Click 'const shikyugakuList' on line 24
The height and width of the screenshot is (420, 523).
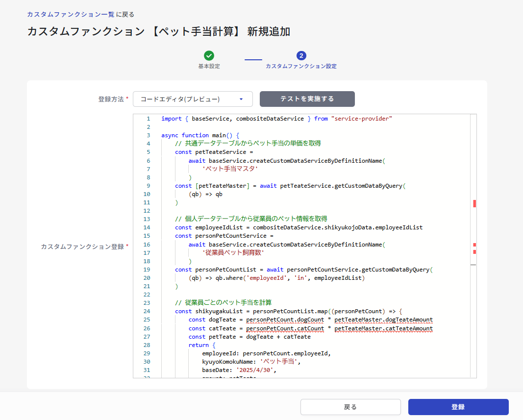tap(209, 311)
